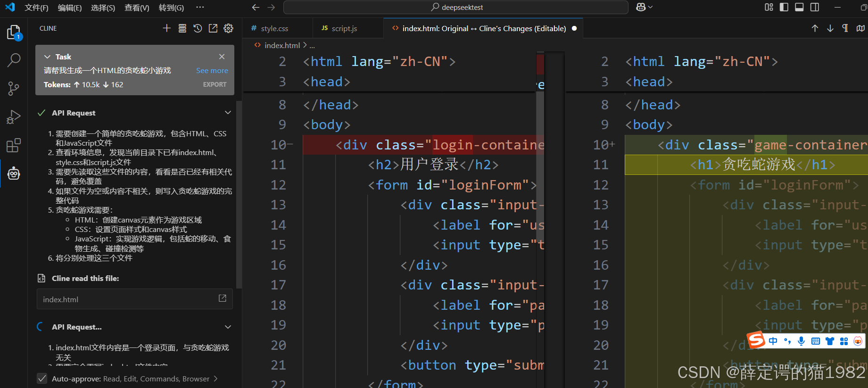The image size is (868, 388).
Task: Go to previous change in diff
Action: click(815, 28)
